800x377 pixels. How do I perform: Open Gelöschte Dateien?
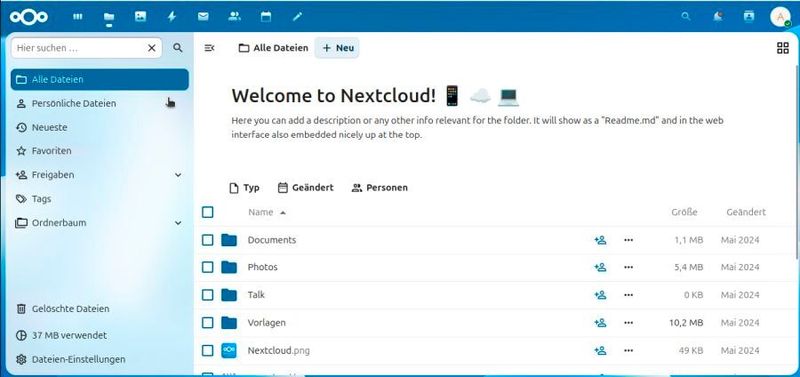pos(99,309)
